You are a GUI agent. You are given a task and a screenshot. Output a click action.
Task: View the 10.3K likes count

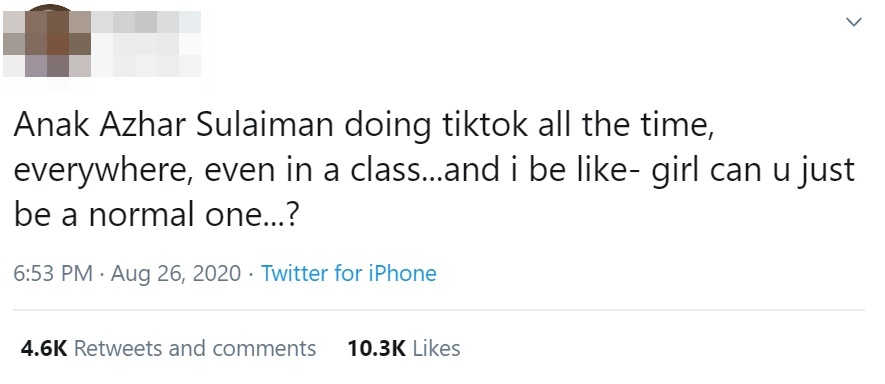(x=376, y=348)
